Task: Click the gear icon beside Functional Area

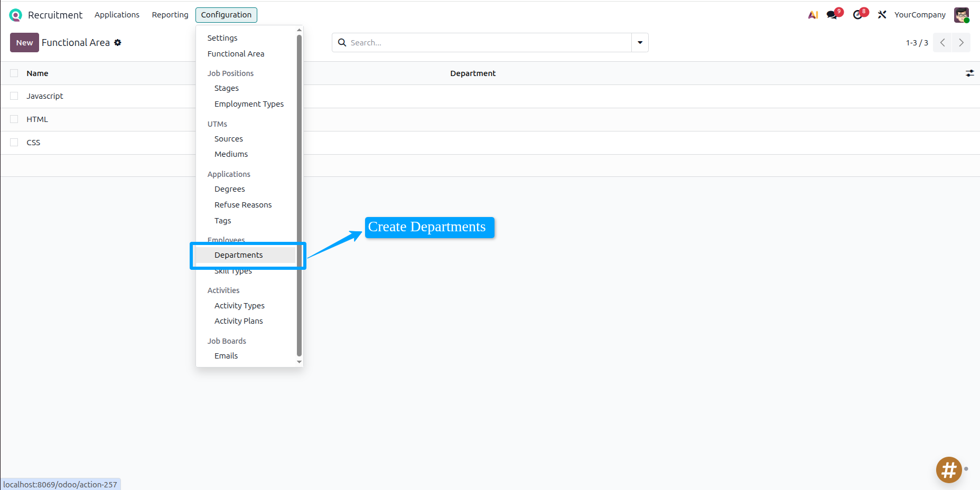Action: tap(118, 43)
